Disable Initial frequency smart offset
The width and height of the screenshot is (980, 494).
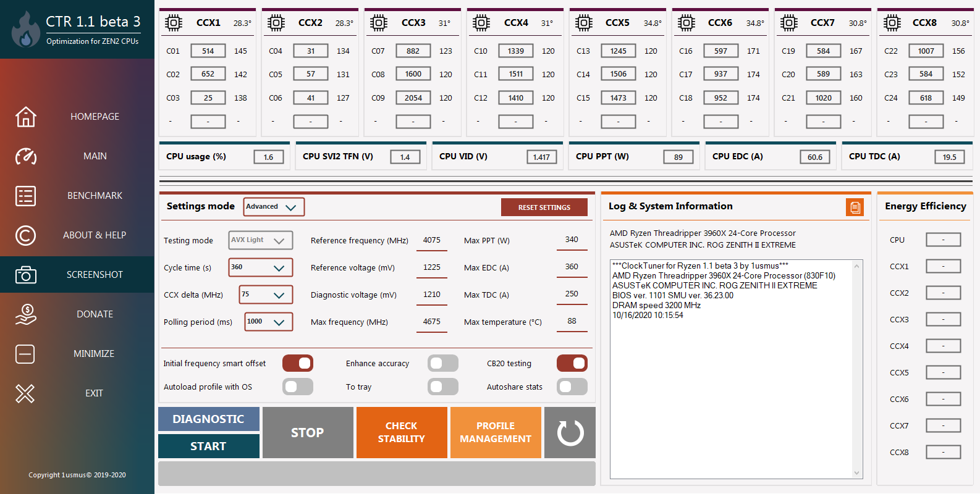click(x=298, y=363)
